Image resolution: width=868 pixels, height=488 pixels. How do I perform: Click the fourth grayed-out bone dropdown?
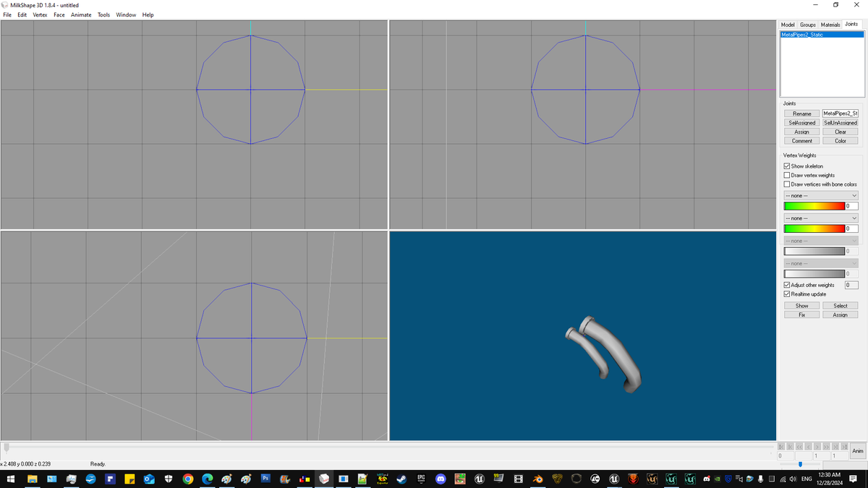point(821,263)
